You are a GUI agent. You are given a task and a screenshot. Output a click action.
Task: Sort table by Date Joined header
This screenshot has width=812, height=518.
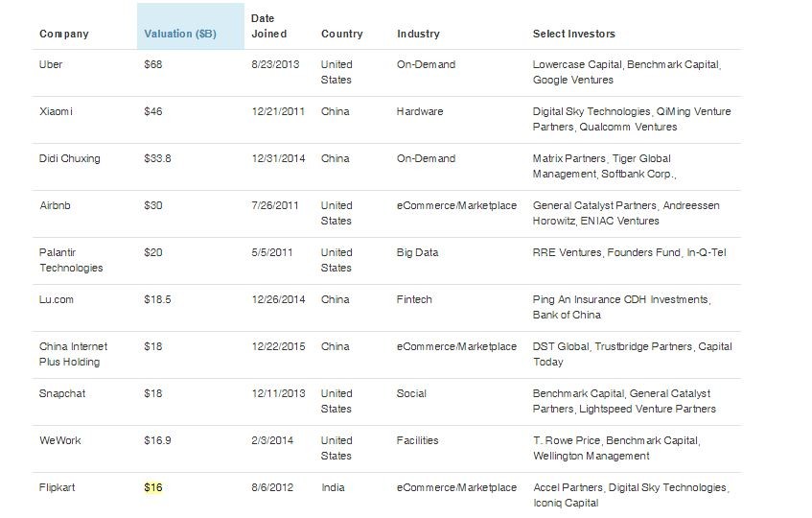coord(268,26)
